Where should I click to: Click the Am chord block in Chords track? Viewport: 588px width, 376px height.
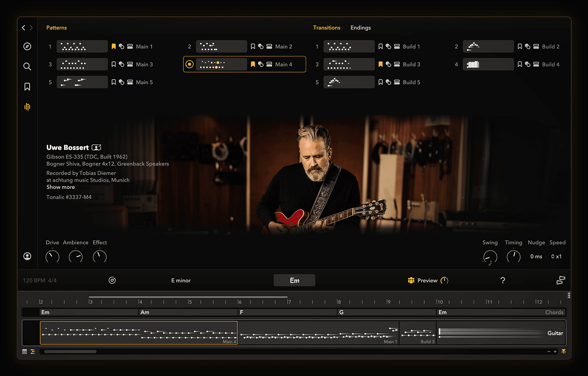point(188,312)
